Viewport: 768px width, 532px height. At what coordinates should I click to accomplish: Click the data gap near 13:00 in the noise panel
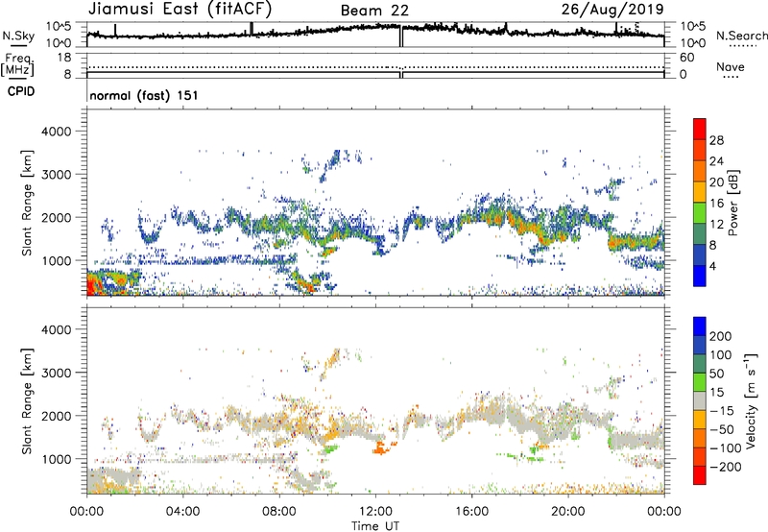(401, 36)
